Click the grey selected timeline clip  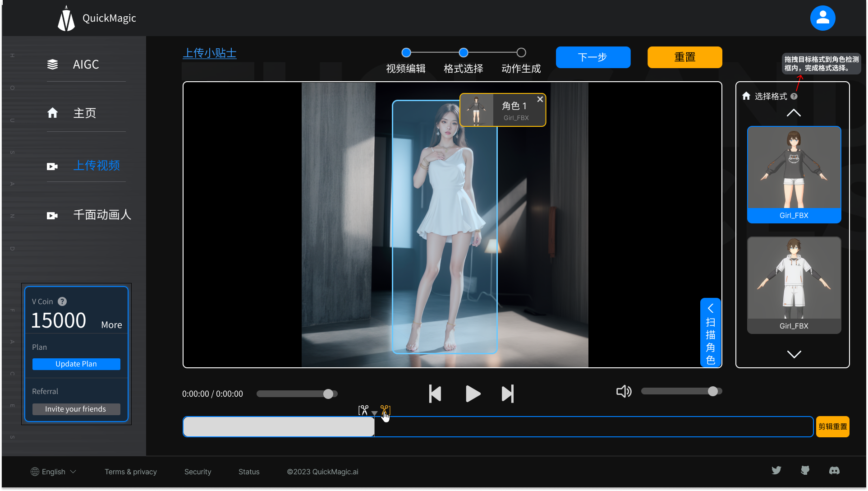coord(279,427)
